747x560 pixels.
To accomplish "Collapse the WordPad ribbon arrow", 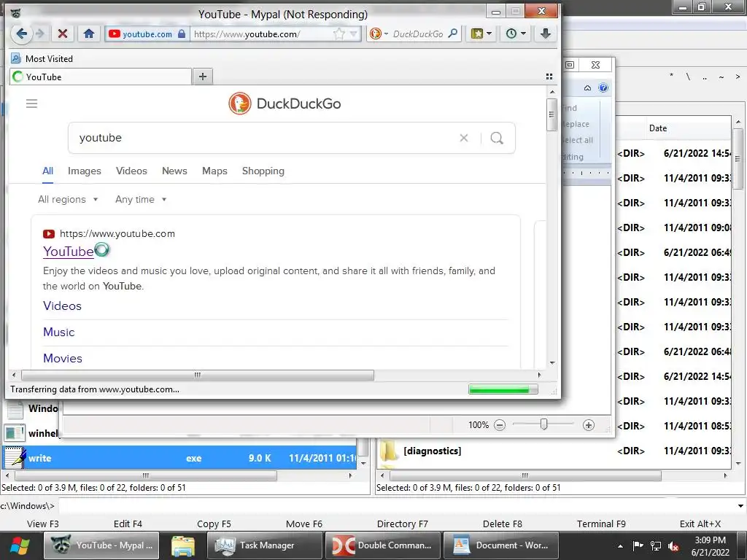I will (x=587, y=87).
